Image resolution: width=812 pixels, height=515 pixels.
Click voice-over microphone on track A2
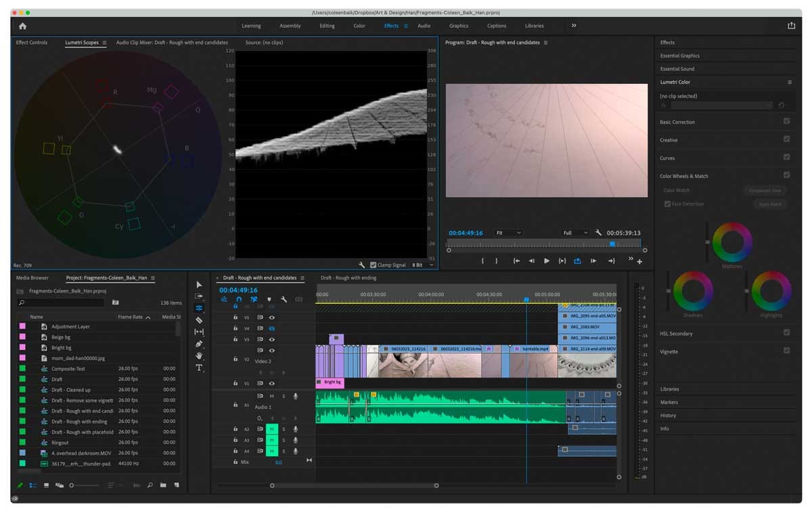(295, 429)
